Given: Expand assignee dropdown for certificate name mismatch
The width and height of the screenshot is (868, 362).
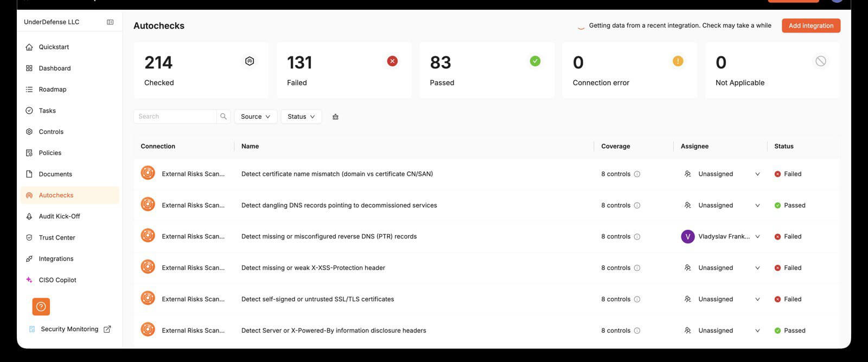Looking at the screenshot, I should 757,174.
